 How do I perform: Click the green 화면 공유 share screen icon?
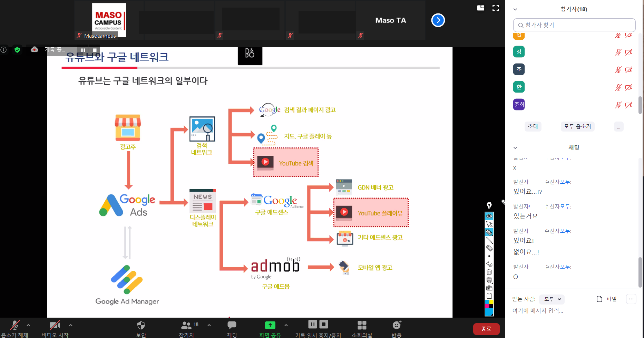coord(270,325)
